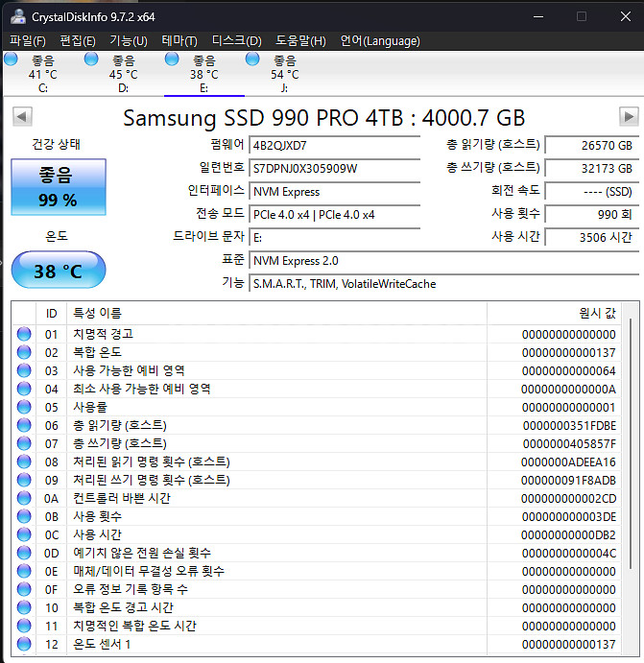Viewport: 644px width, 663px height.
Task: Open the 파일(F) menu
Action: [x=28, y=40]
